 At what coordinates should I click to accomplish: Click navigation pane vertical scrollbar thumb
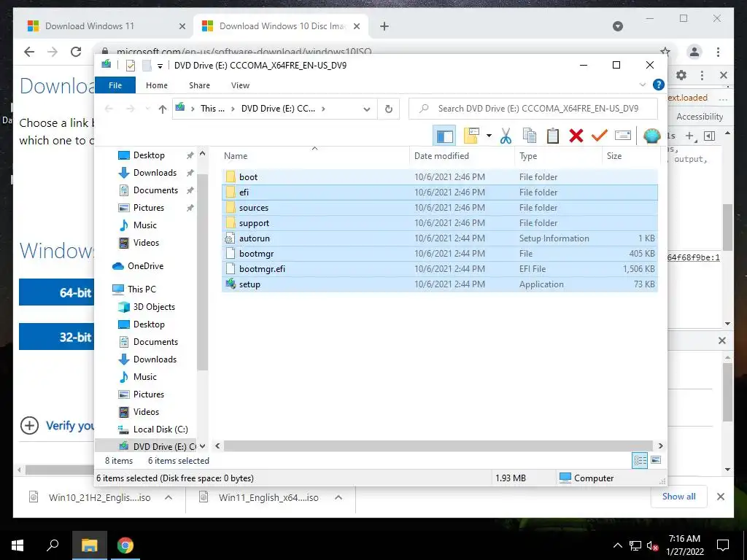pos(203,271)
